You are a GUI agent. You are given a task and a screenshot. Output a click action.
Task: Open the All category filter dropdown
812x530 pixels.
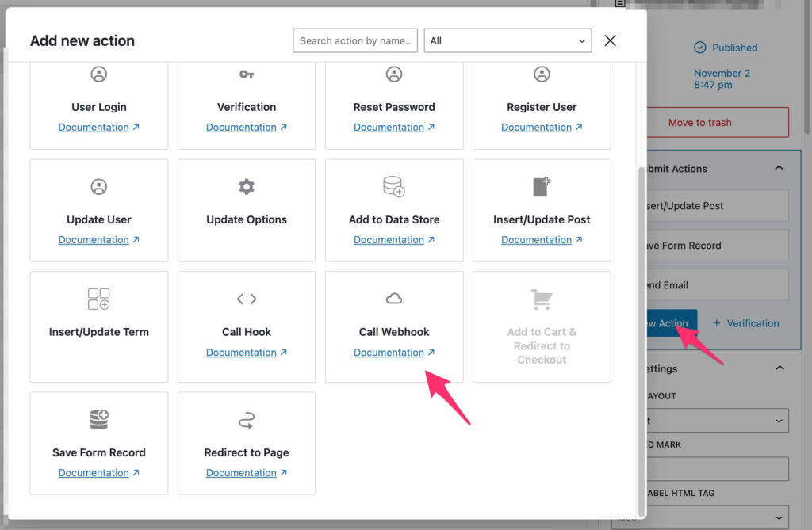507,41
